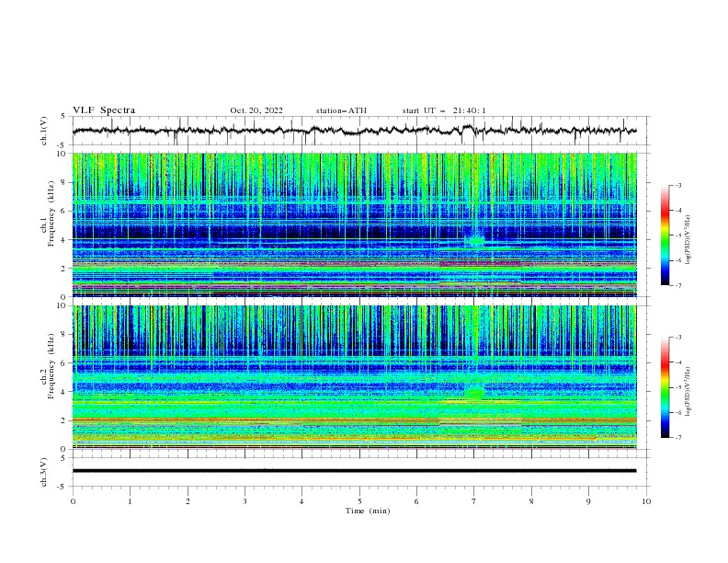The height and width of the screenshot is (563, 728).
Task: Click time axis tick label "1"
Action: tap(130, 501)
